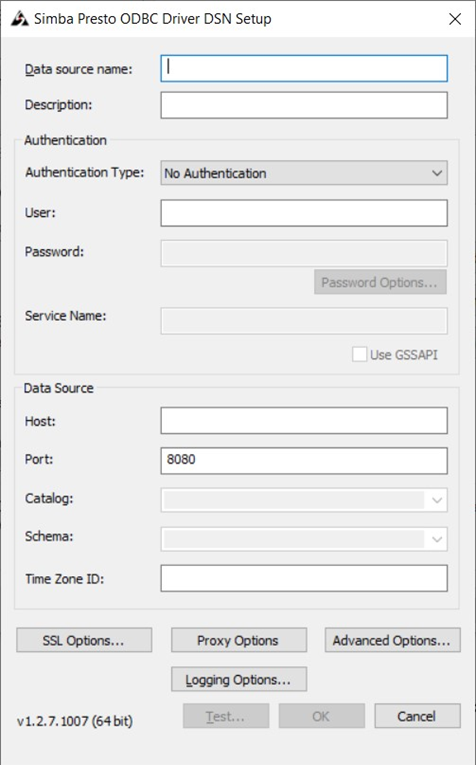Open Advanced Options
This screenshot has height=765, width=476.
coord(393,640)
